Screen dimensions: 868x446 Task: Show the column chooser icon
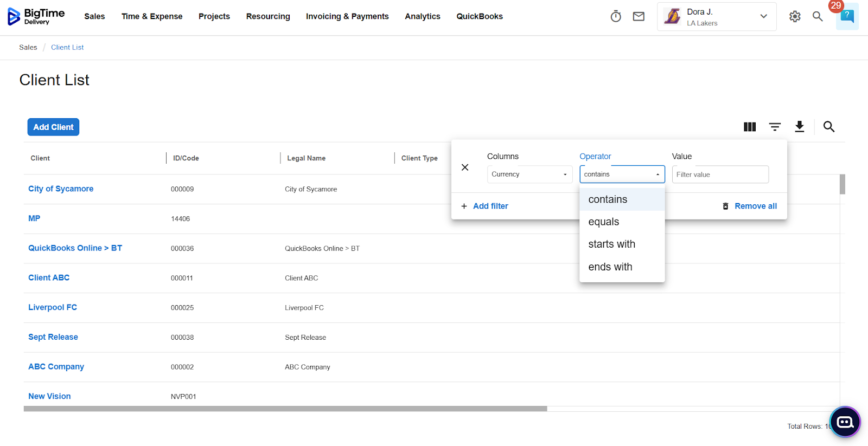click(x=750, y=127)
